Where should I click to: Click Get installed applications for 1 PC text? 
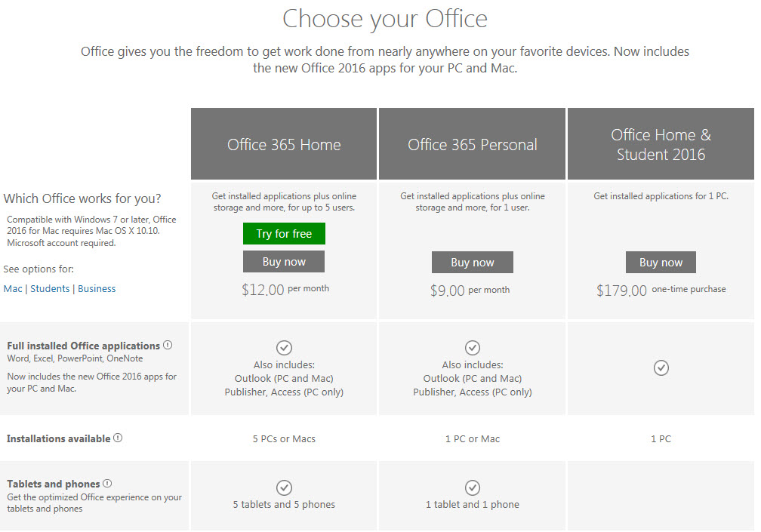point(661,196)
